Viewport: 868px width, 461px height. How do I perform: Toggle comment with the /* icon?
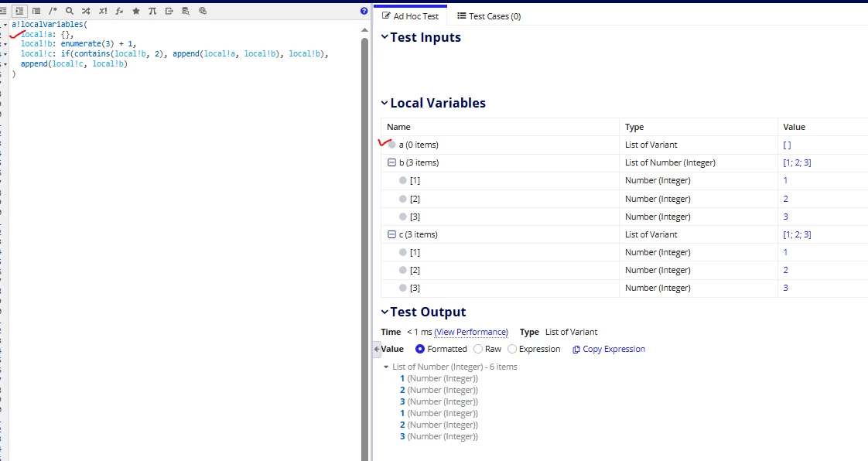click(x=53, y=11)
